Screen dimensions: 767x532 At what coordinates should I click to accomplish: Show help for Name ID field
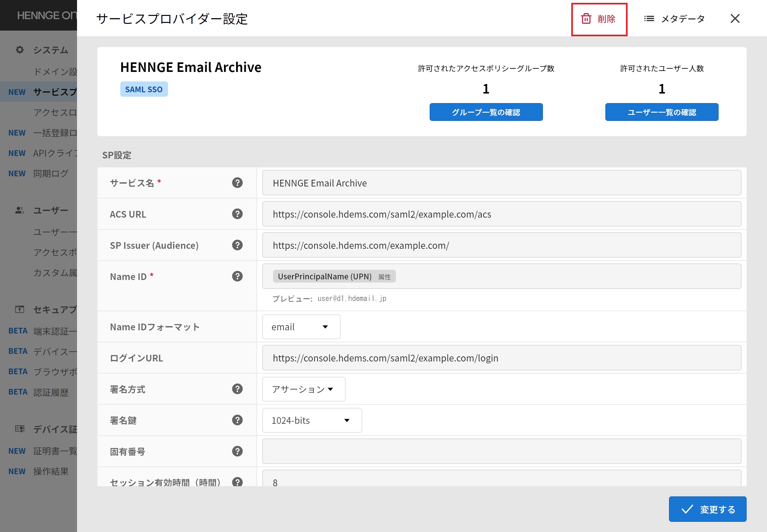[x=237, y=276]
